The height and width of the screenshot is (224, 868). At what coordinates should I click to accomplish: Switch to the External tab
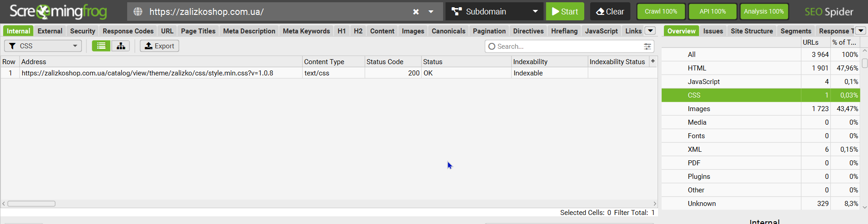point(50,31)
